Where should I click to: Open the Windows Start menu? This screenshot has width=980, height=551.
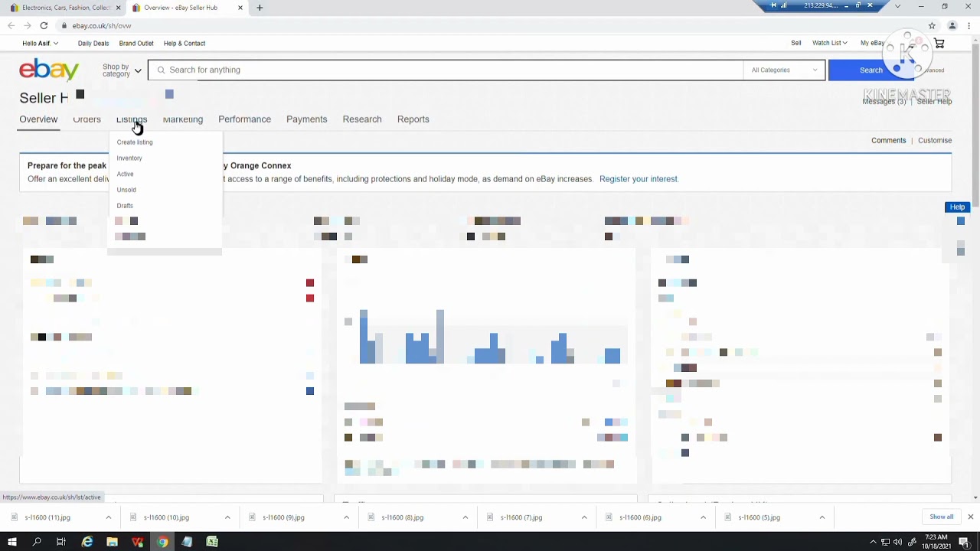coord(12,542)
